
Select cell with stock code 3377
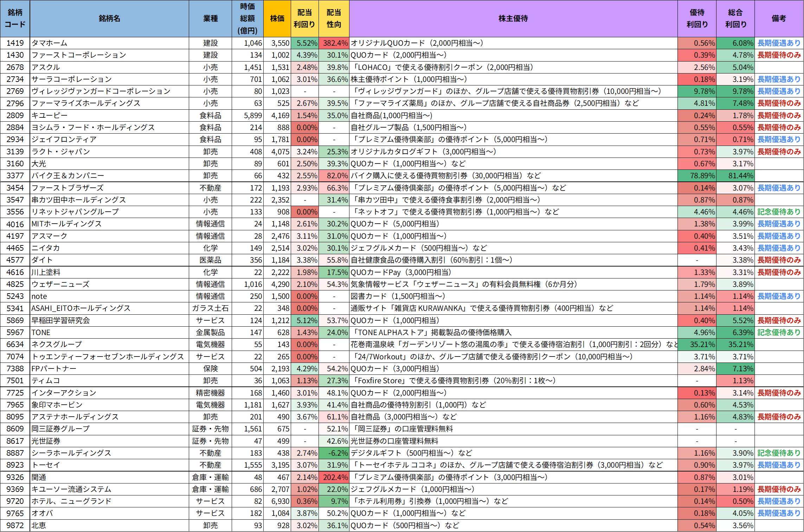[x=15, y=175]
